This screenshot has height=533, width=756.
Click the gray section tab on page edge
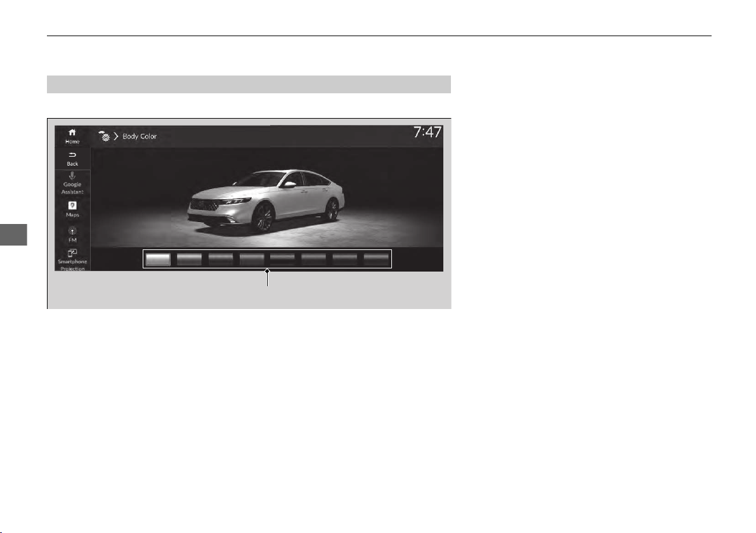coord(13,235)
